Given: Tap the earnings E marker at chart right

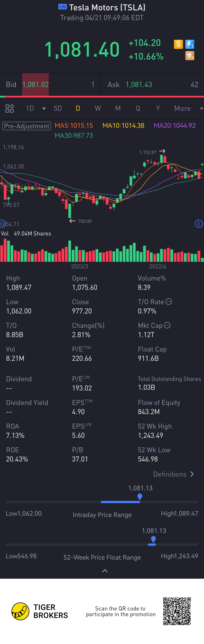Looking at the screenshot, I should [x=199, y=224].
